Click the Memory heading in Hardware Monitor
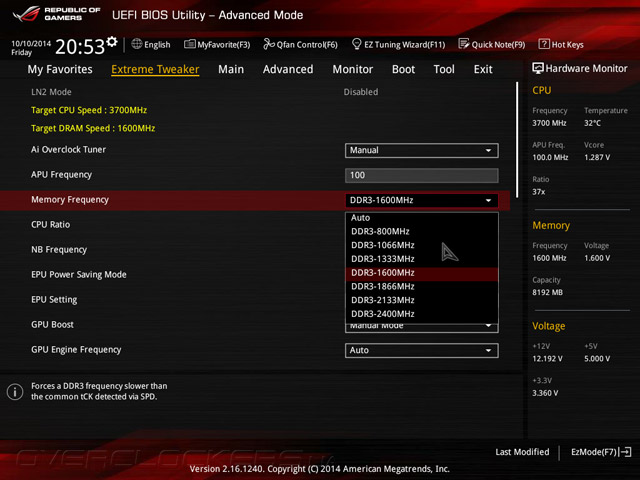This screenshot has width=640, height=480. (x=551, y=225)
